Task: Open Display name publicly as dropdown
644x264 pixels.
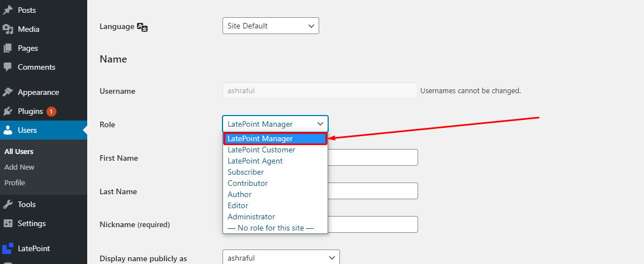Action: pos(281,258)
